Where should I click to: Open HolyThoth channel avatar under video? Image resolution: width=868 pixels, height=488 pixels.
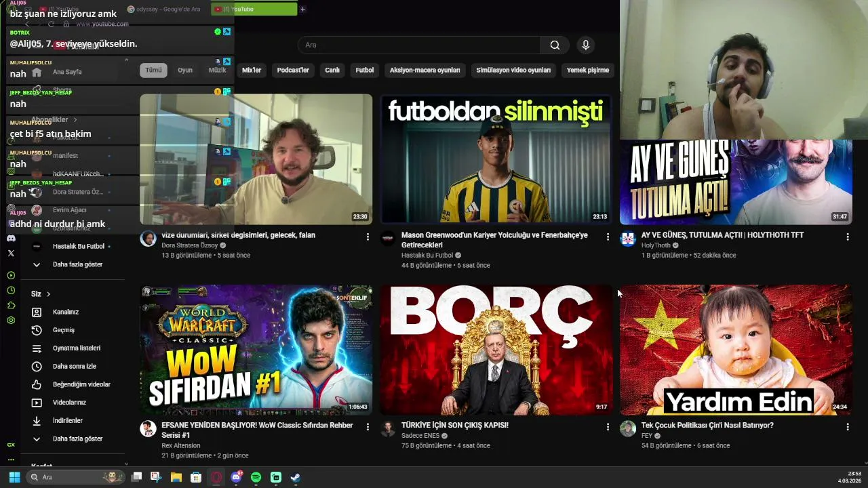pos(628,239)
